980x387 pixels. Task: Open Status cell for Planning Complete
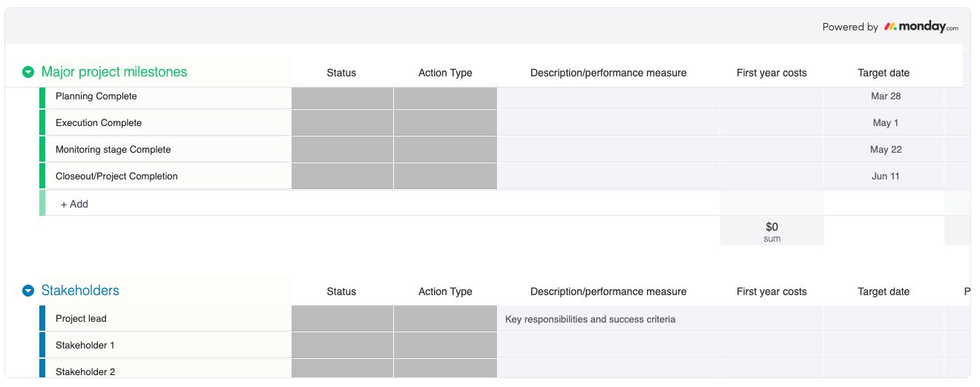click(x=342, y=96)
